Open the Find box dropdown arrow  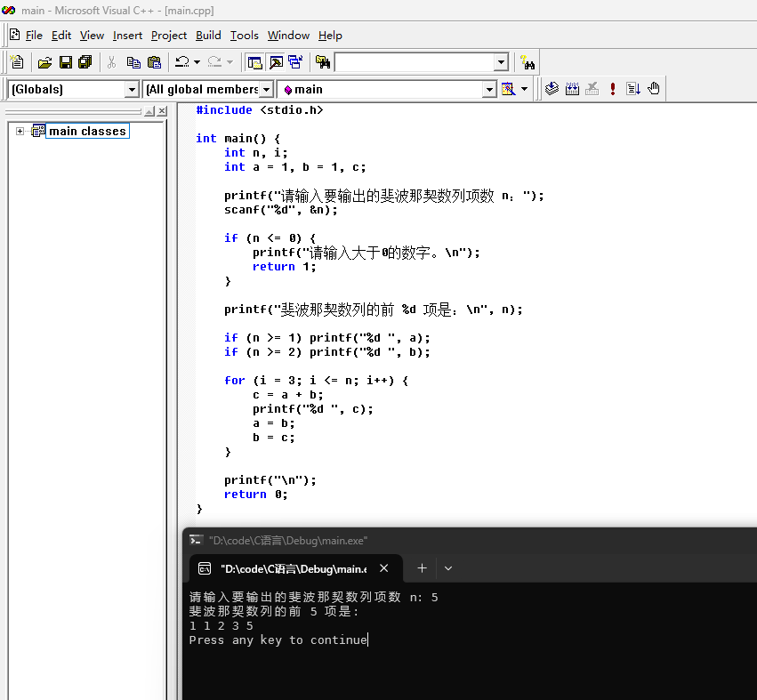(x=501, y=62)
